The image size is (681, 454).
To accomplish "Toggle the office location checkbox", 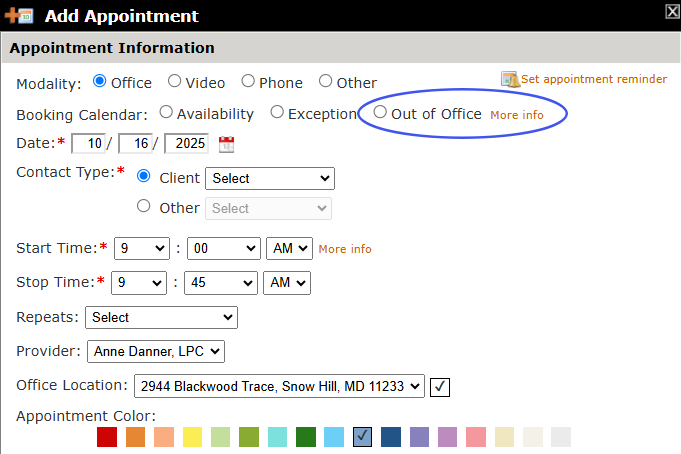I will coord(440,387).
